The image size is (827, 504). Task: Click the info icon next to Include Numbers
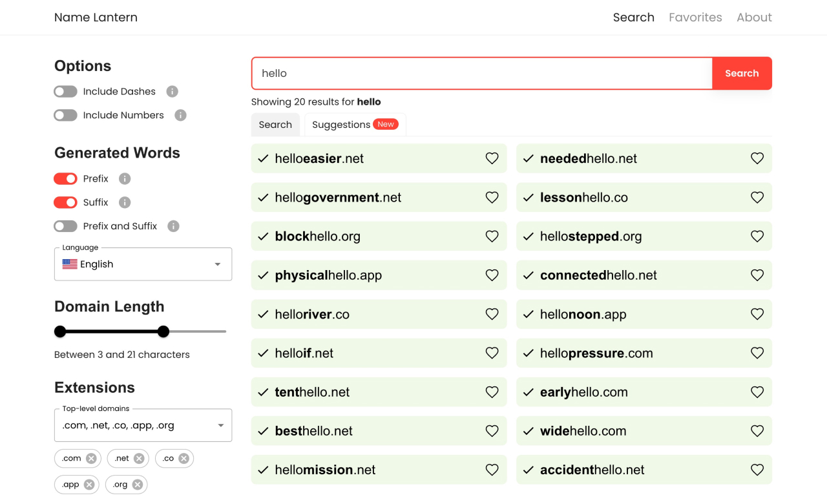pos(181,115)
